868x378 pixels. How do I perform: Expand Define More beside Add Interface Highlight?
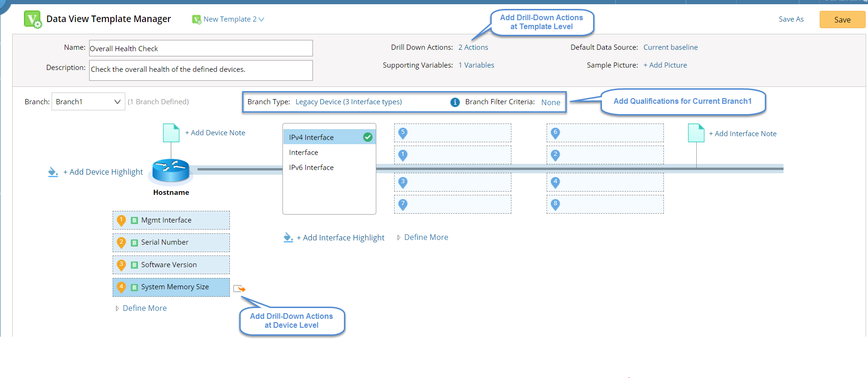click(x=423, y=238)
